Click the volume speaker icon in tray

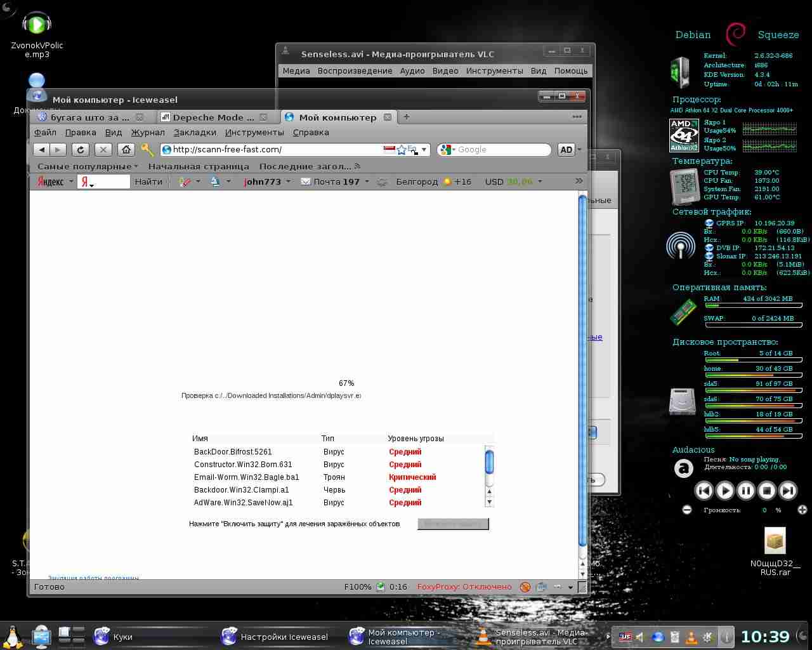641,637
